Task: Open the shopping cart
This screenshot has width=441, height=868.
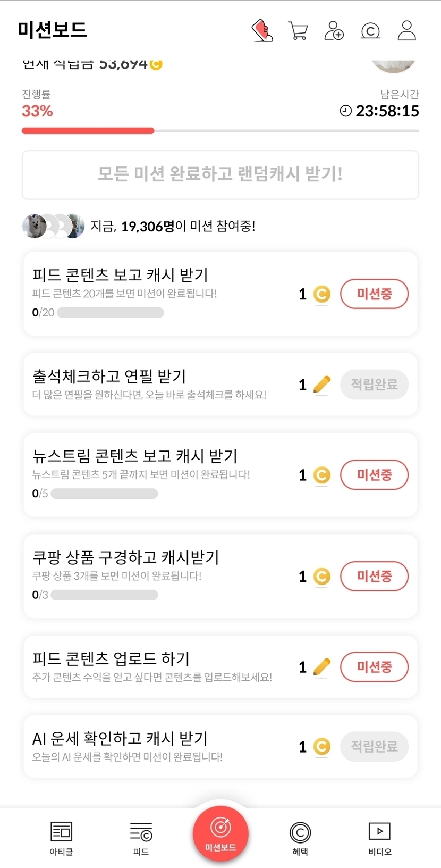Action: pos(298,31)
